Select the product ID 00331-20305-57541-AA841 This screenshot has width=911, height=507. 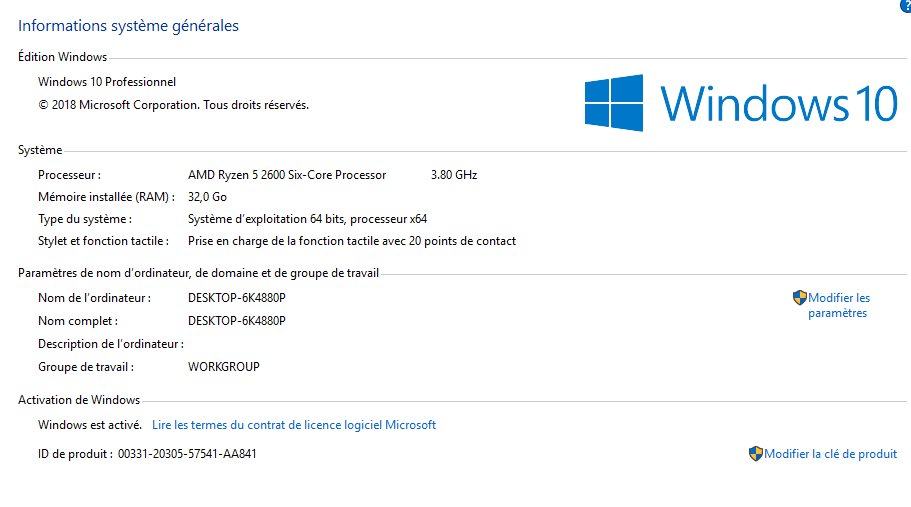point(187,454)
